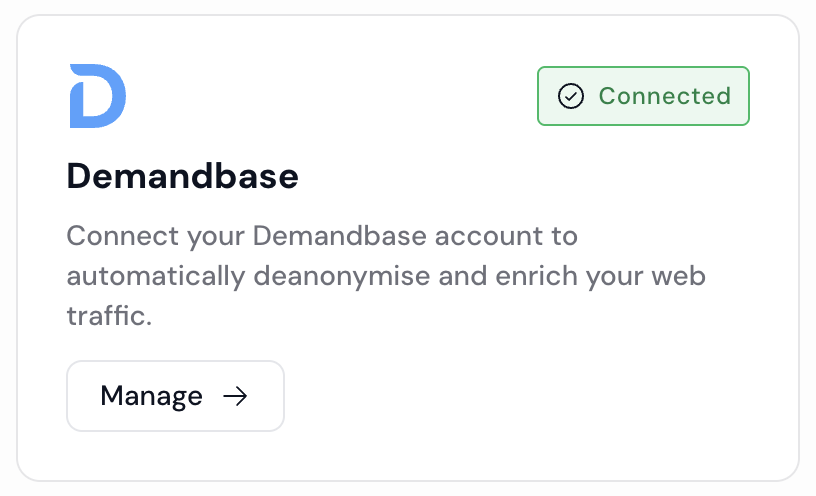Viewport: 816px width, 496px height.
Task: Click the bold Demandbase heading
Action: point(182,177)
